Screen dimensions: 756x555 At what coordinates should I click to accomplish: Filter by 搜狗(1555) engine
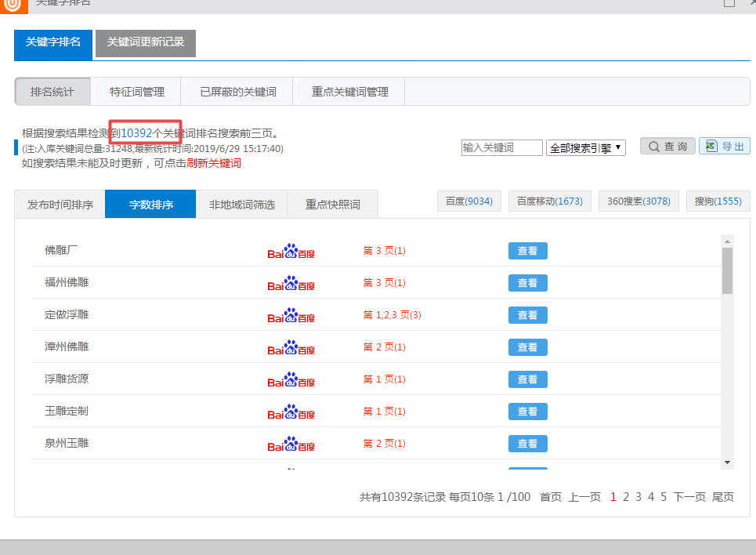point(718,201)
